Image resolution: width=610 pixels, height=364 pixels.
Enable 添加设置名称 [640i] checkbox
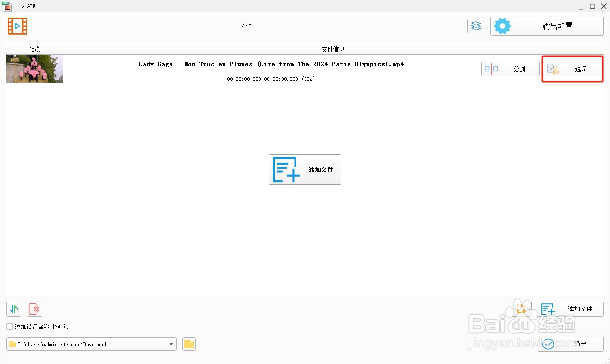pos(9,327)
